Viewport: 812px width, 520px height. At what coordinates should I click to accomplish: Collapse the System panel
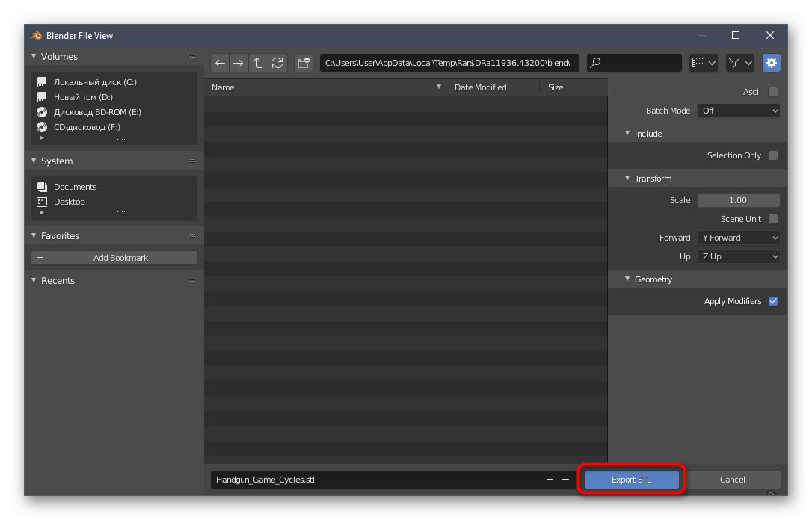(x=34, y=161)
